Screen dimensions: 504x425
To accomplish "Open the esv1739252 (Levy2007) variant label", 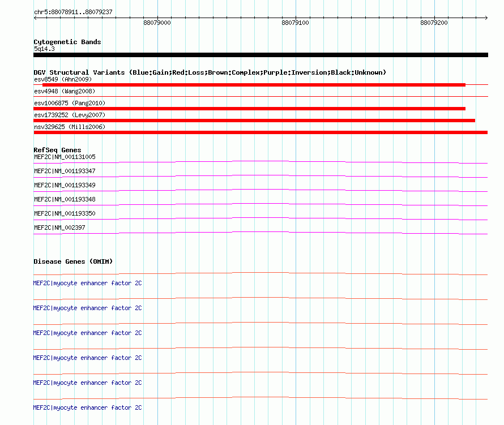I will [70, 115].
